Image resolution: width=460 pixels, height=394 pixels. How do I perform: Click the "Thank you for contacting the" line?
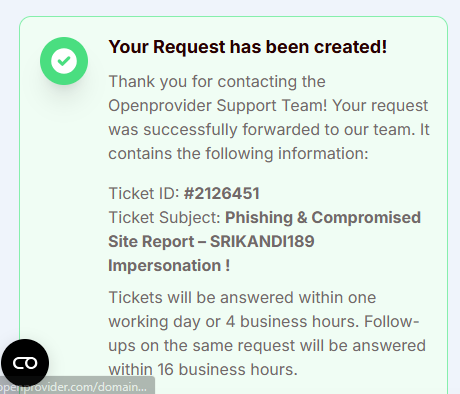click(x=217, y=82)
